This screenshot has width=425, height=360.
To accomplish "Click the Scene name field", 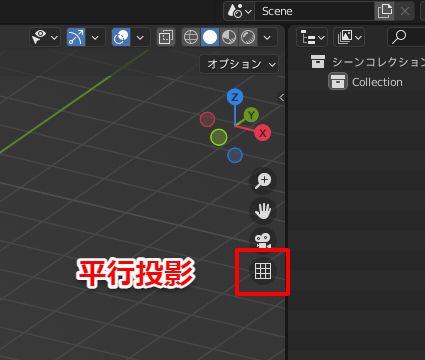I will coord(315,11).
